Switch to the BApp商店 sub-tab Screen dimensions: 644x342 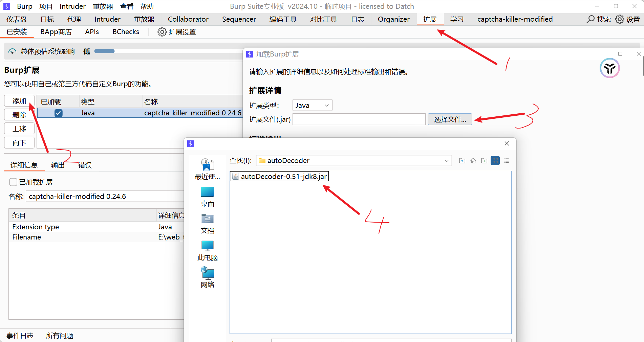tap(56, 32)
